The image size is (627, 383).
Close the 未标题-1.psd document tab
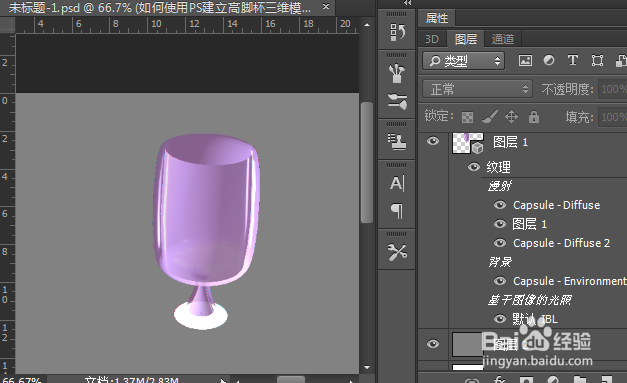pos(326,7)
